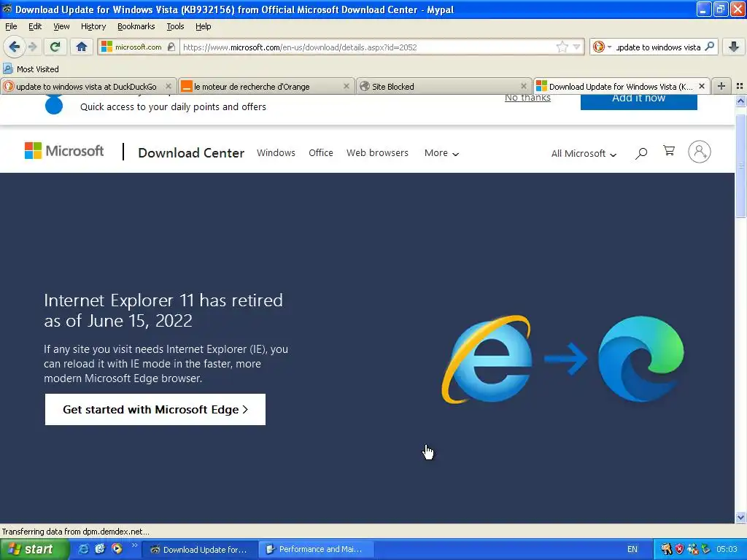The height and width of the screenshot is (560, 747).
Task: Click the vertical scrollbar up arrow
Action: click(740, 101)
